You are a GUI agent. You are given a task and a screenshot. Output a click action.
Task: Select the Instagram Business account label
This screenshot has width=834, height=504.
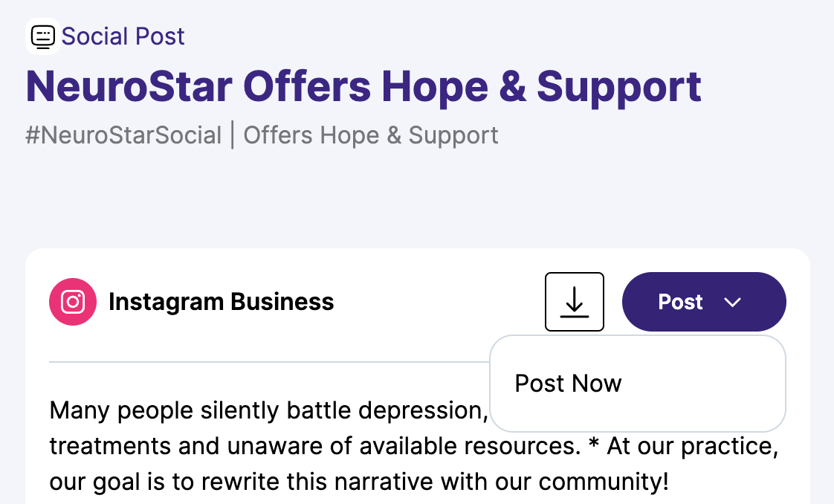click(x=222, y=302)
